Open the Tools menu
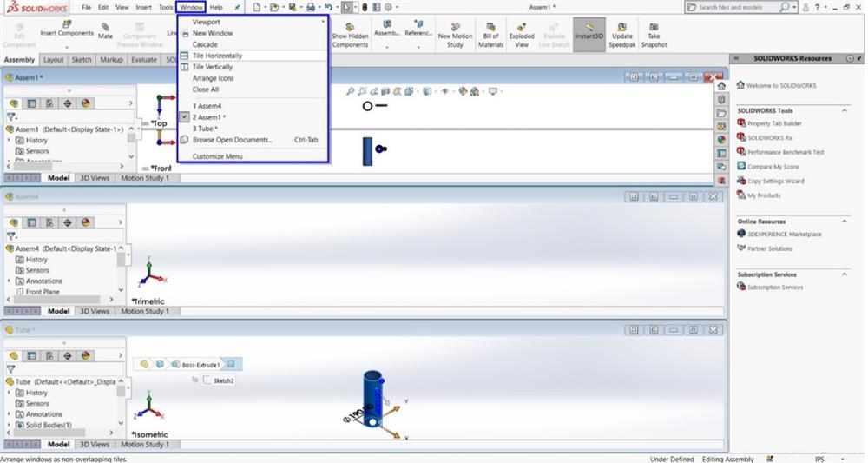The width and height of the screenshot is (868, 463). pos(166,7)
